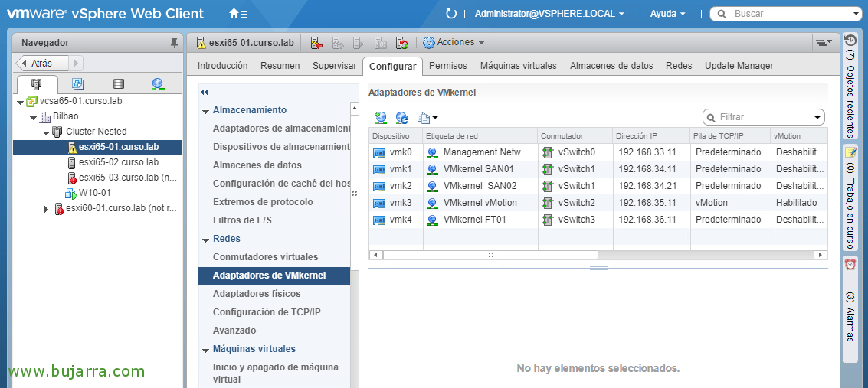Expand the esxi60-01.curso.lab tree node
This screenshot has width=868, height=388.
47,209
